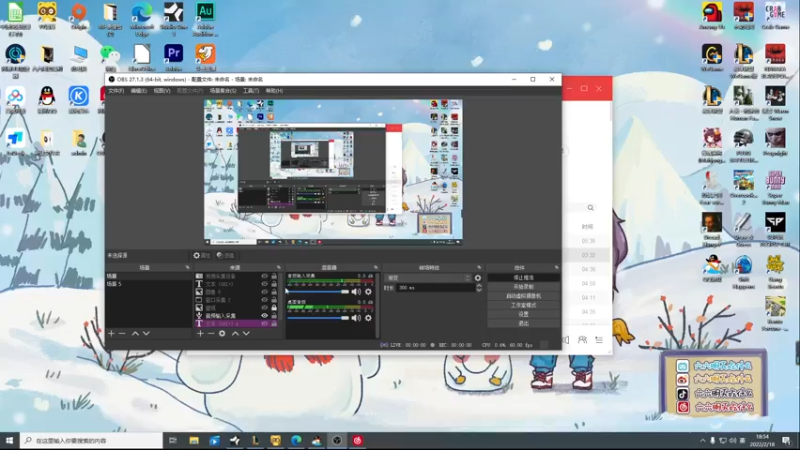Open Studio One desktop shortcut

(173, 19)
